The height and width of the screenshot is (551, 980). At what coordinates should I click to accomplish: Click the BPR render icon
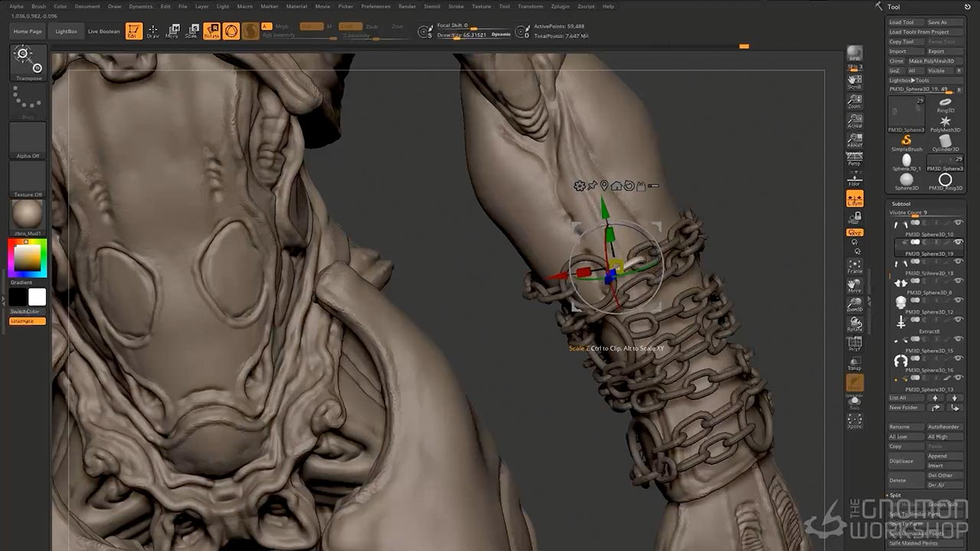tap(854, 53)
